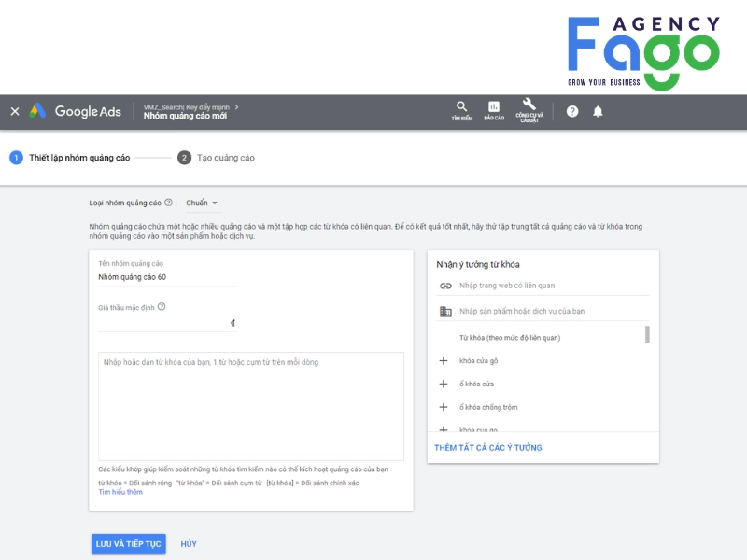Screen dimensions: 747x560
Task: Edit the ad group name field Nhóm quảng cáo 60
Action: click(x=167, y=277)
